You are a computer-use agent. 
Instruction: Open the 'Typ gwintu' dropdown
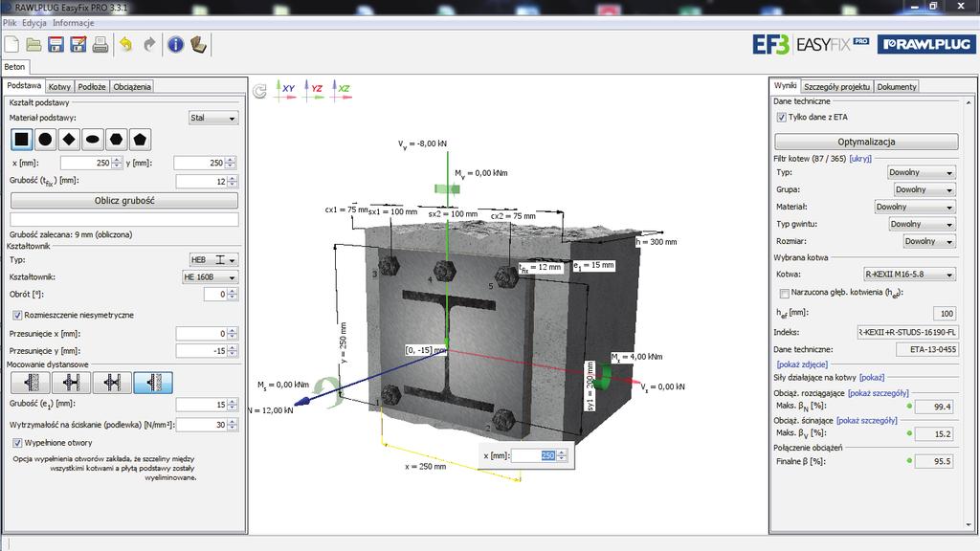(923, 224)
